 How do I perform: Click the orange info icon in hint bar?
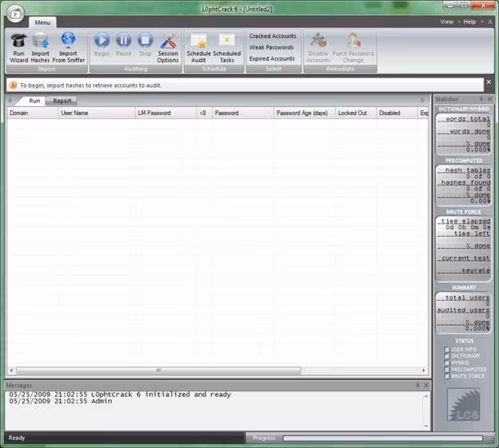(14, 85)
